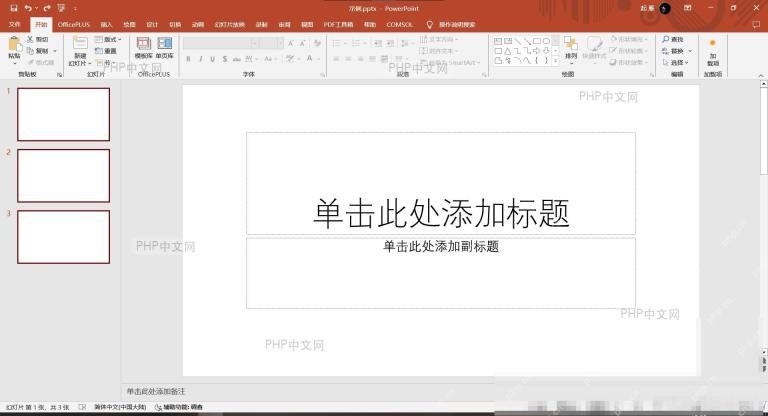Select the triangle shape in shapes gallery
768x416 pixels.
[507, 50]
